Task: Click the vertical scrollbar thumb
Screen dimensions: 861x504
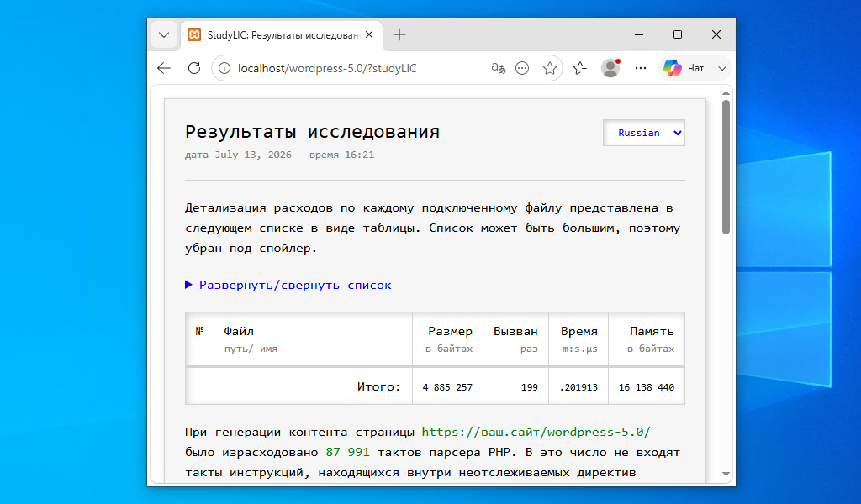Action: 726,166
